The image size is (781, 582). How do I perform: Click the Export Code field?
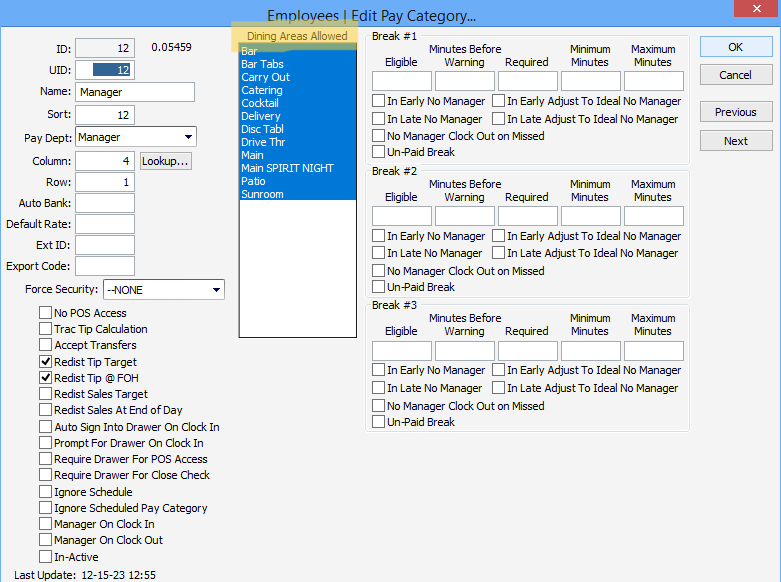click(x=105, y=266)
